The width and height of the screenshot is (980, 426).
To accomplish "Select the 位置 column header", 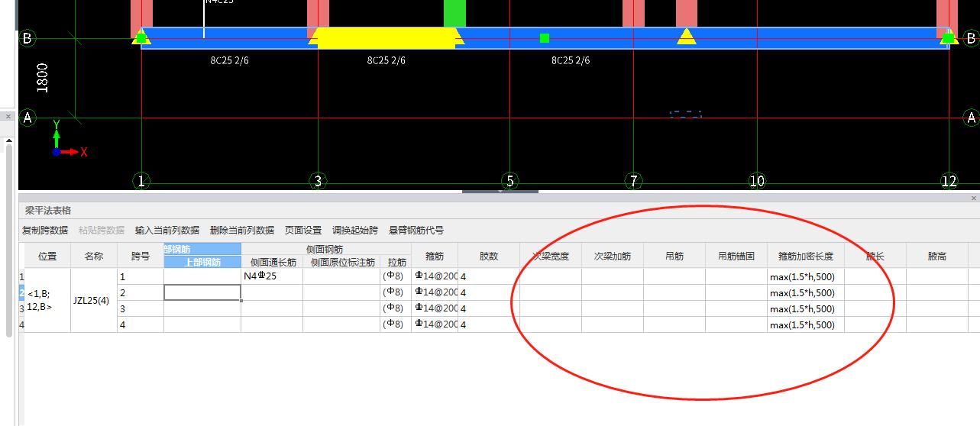I will coord(47,256).
